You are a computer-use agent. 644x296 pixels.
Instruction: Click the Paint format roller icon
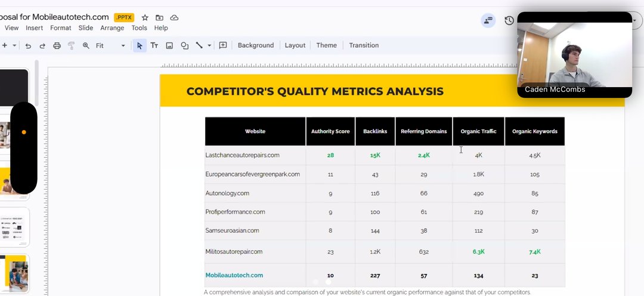tap(71, 45)
